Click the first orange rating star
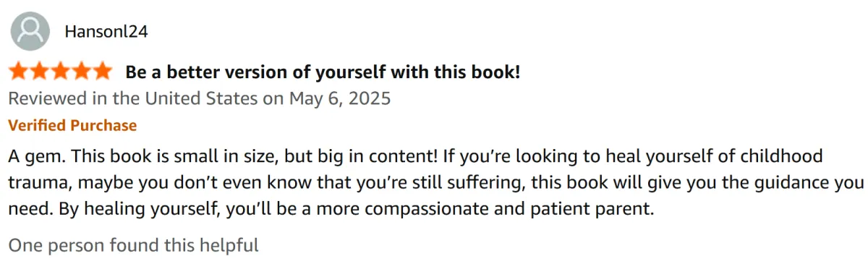 tap(19, 71)
